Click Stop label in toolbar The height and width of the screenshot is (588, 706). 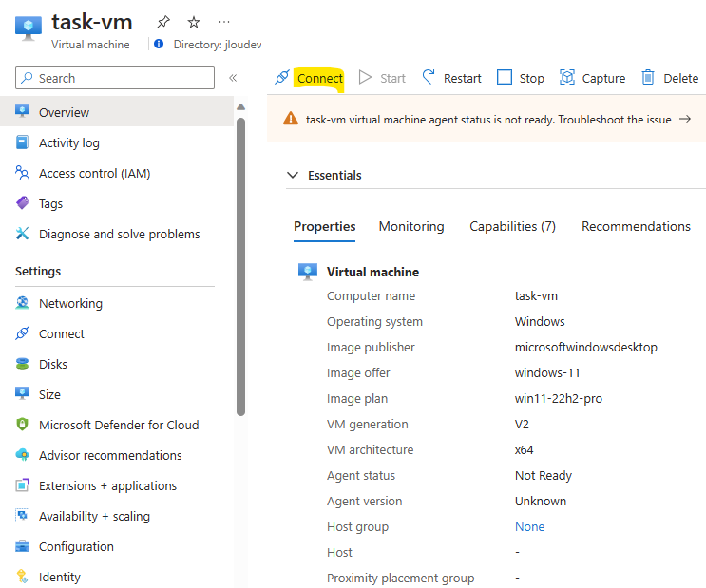point(532,79)
